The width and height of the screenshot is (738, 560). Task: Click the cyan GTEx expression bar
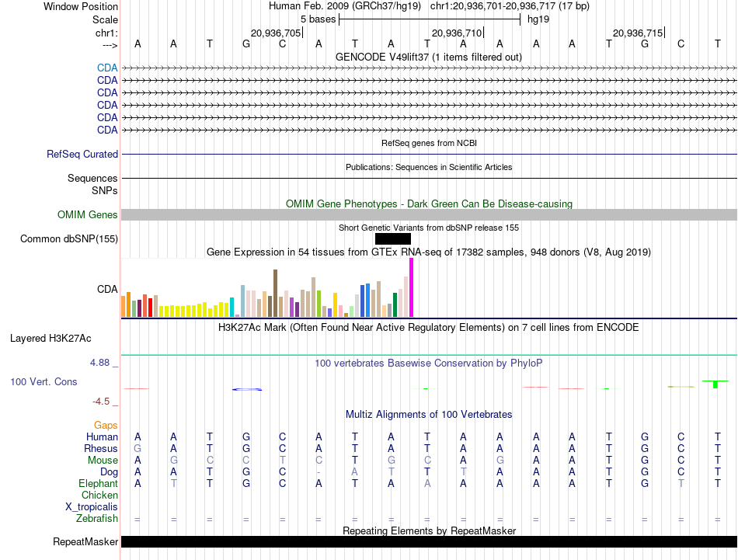tap(231, 308)
